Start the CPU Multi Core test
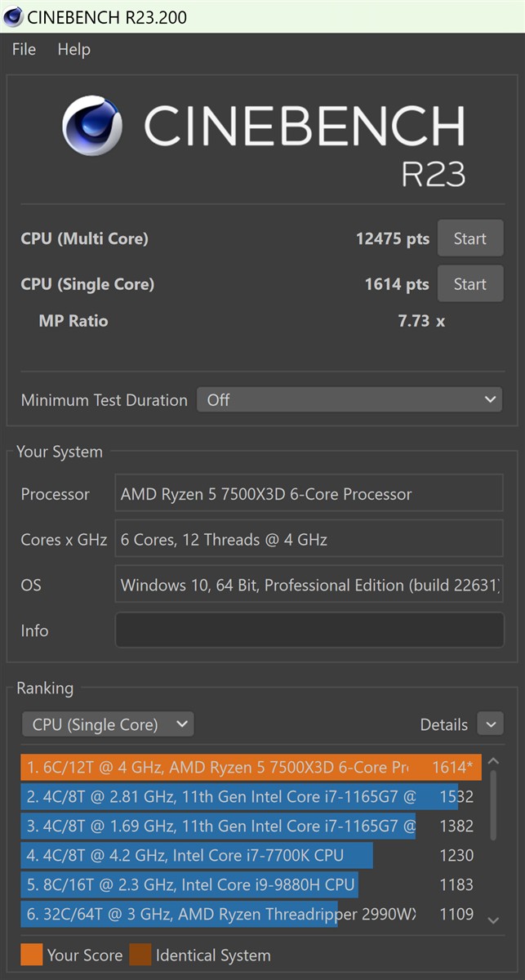Viewport: 525px width, 980px height. point(469,239)
